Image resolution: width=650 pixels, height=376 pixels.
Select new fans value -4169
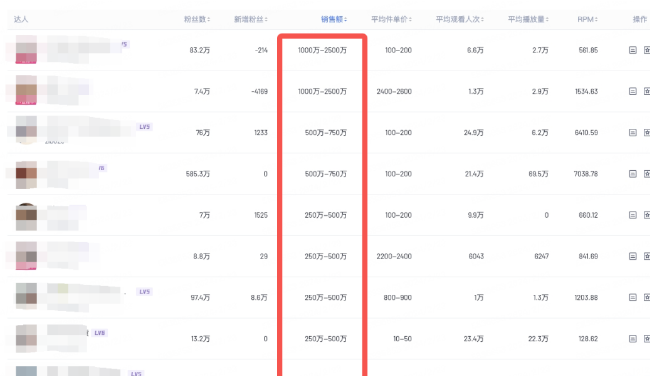point(260,91)
